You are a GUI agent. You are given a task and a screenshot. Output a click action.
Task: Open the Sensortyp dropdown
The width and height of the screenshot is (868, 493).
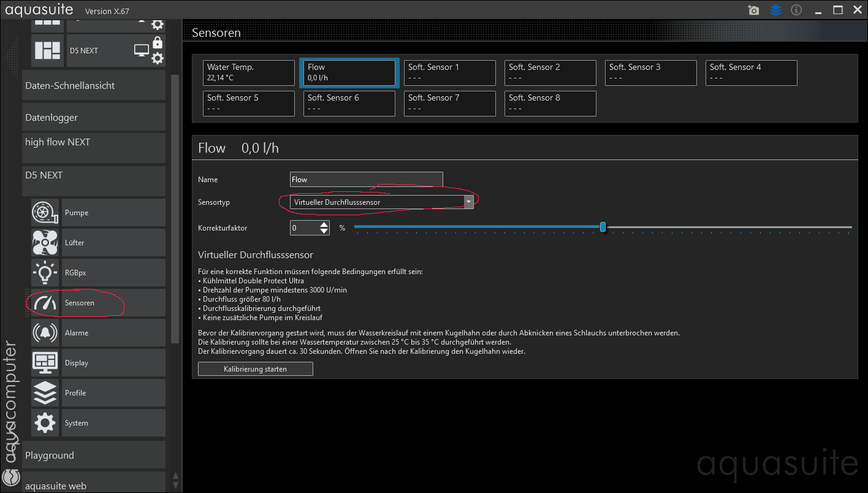pyautogui.click(x=382, y=202)
